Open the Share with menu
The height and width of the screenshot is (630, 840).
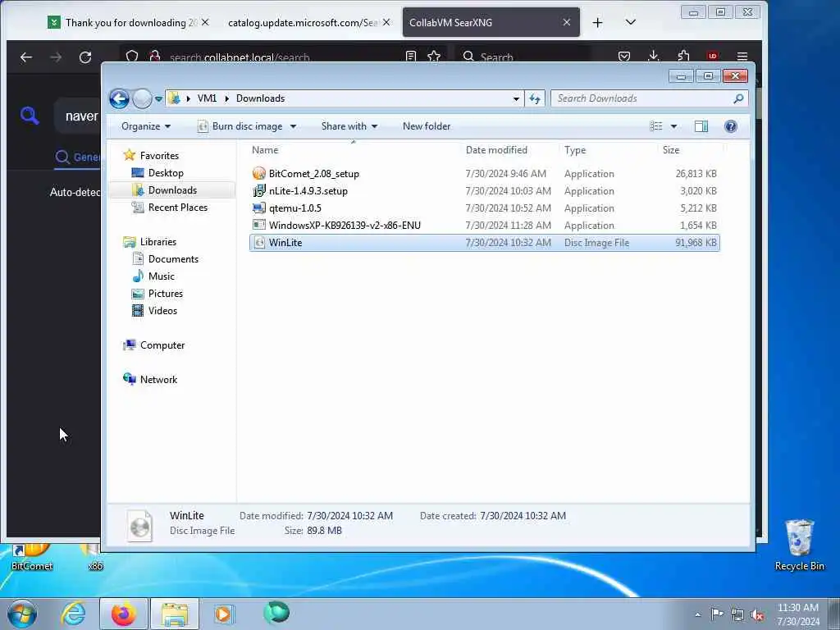coord(349,126)
